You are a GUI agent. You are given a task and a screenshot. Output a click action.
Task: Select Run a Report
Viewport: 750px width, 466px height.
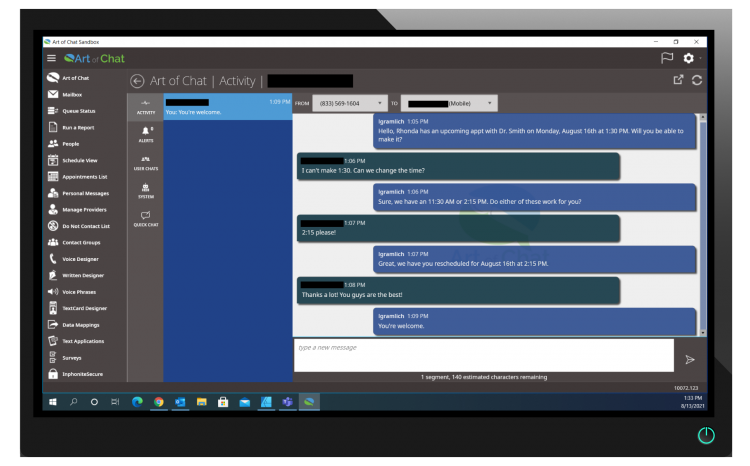(78, 128)
